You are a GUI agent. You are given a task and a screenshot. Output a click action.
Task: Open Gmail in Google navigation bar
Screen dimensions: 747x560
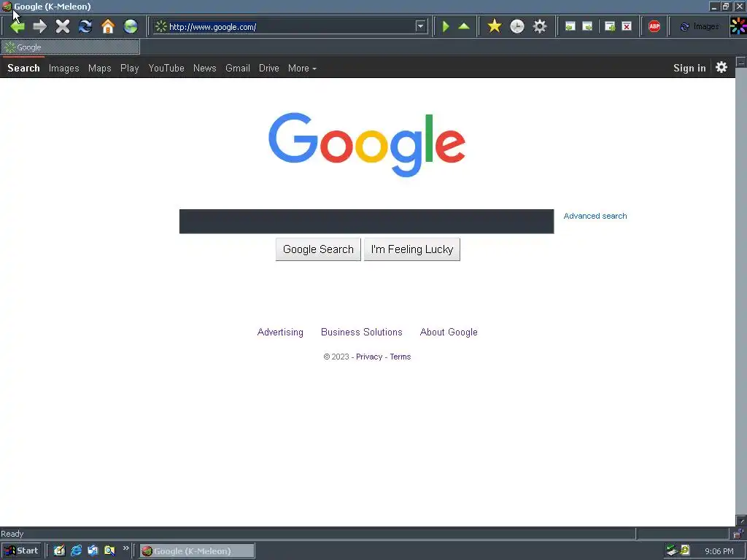(238, 68)
